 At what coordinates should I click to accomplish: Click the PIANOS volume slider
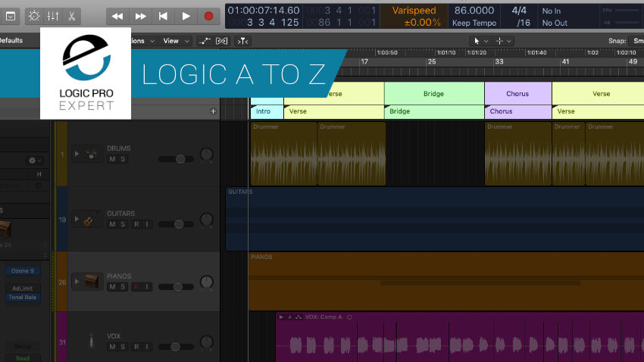(177, 287)
